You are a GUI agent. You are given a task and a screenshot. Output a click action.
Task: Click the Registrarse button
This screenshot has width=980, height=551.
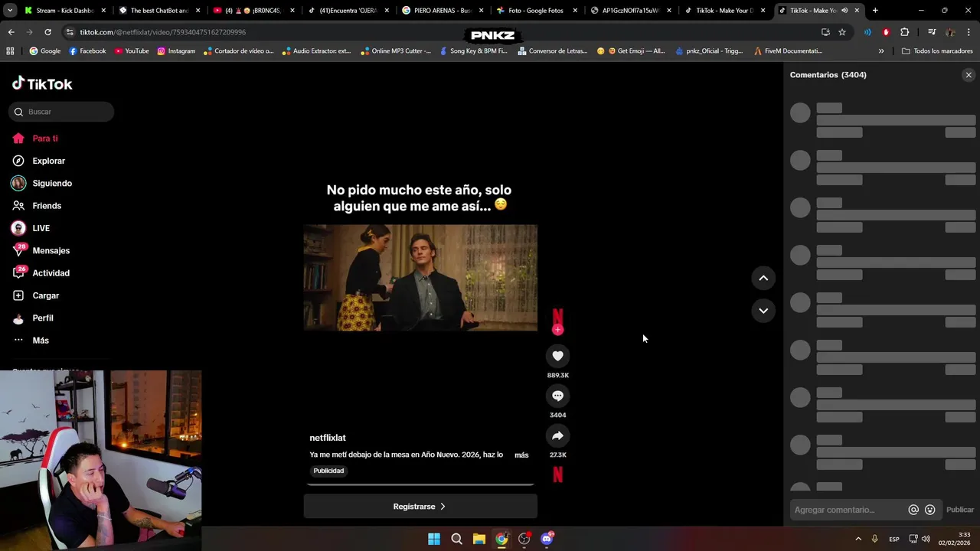pyautogui.click(x=420, y=507)
